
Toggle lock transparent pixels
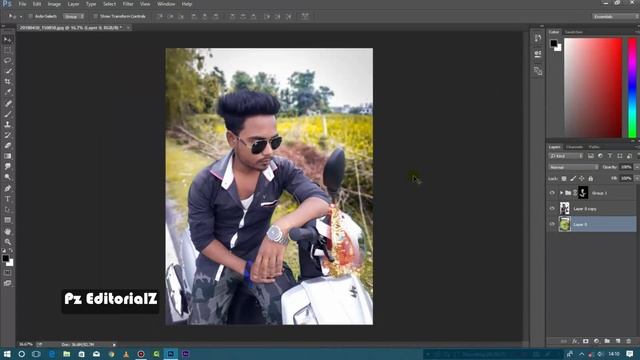point(564,178)
